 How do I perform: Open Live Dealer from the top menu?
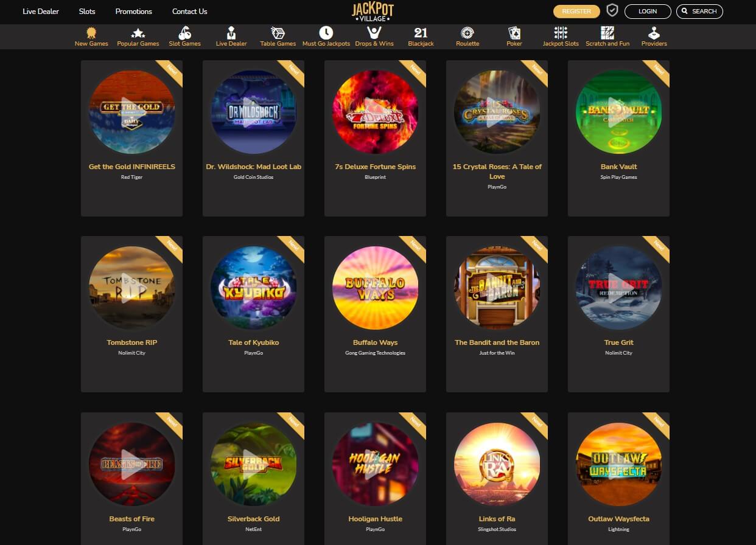(x=41, y=12)
